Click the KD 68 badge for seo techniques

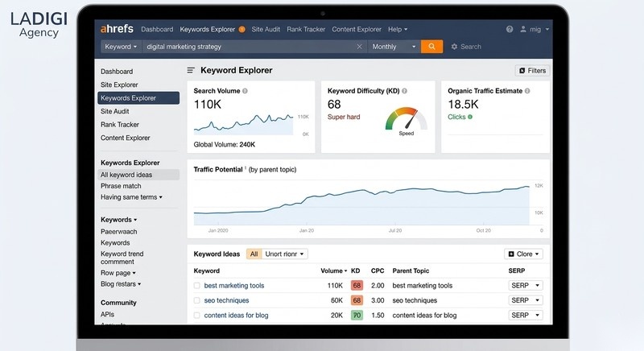click(357, 300)
